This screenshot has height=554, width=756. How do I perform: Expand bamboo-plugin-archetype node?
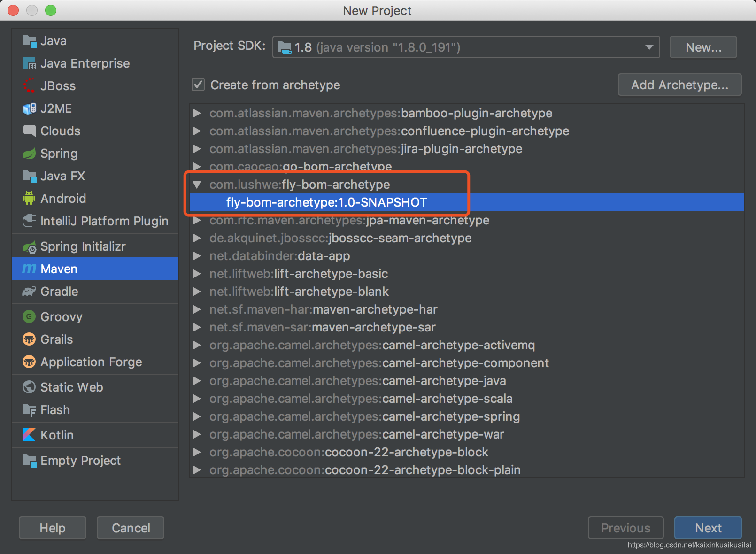pyautogui.click(x=197, y=113)
